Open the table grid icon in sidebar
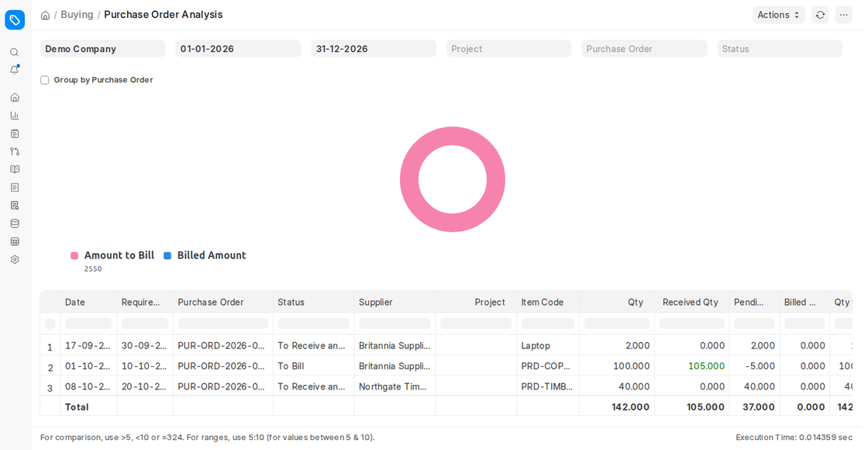The height and width of the screenshot is (450, 868). point(15,241)
